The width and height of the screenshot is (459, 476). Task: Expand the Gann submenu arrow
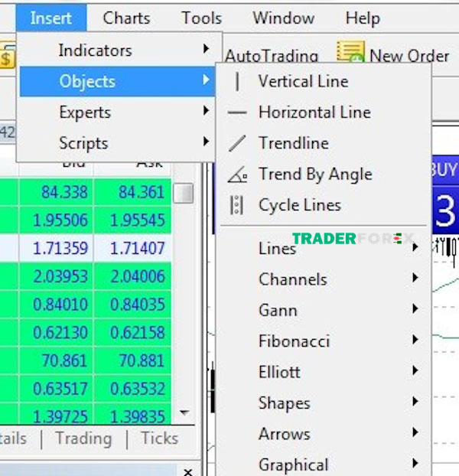(415, 308)
